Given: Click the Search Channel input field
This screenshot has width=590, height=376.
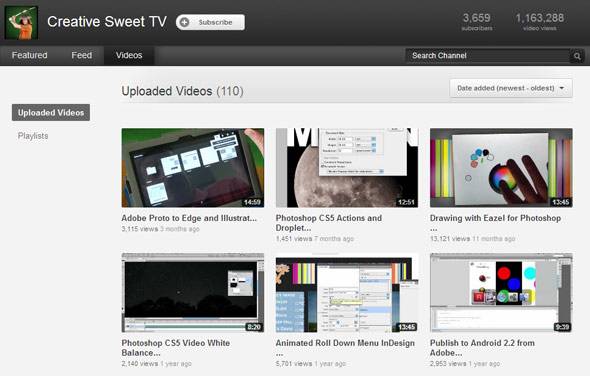Looking at the screenshot, I should (x=488, y=56).
